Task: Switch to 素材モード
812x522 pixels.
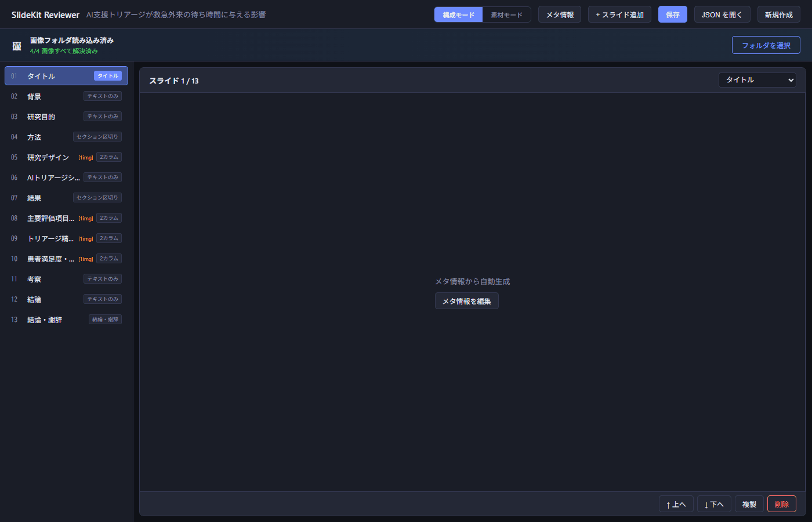Action: (x=507, y=14)
